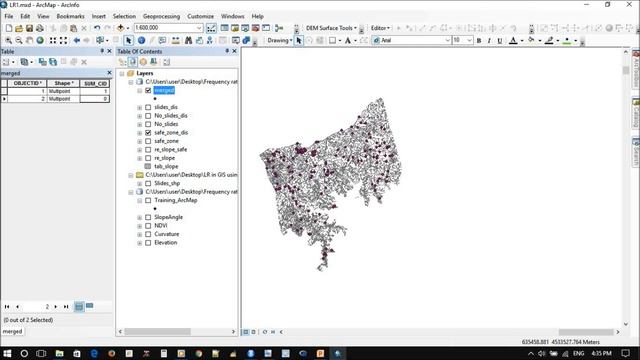Expand the NDVI layer node

tap(140, 226)
